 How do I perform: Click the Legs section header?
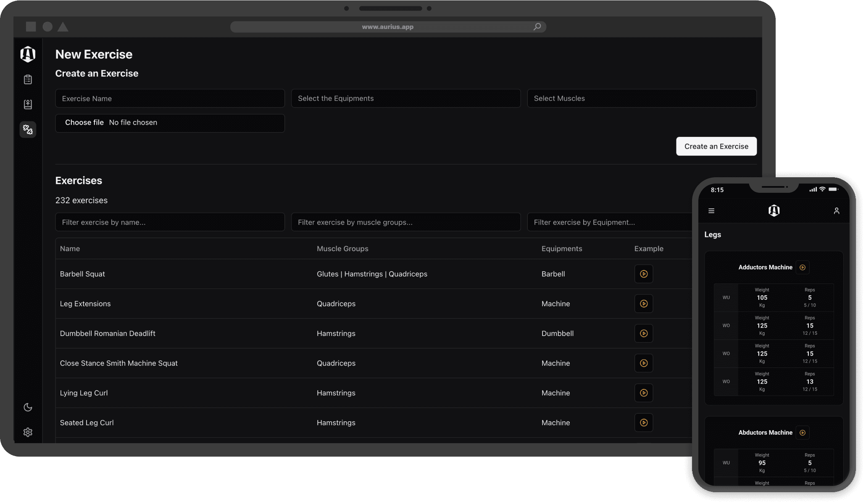(x=712, y=235)
